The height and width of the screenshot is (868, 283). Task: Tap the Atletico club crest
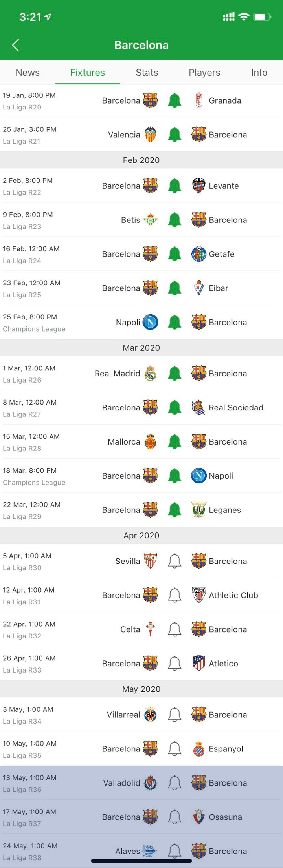[x=199, y=663]
